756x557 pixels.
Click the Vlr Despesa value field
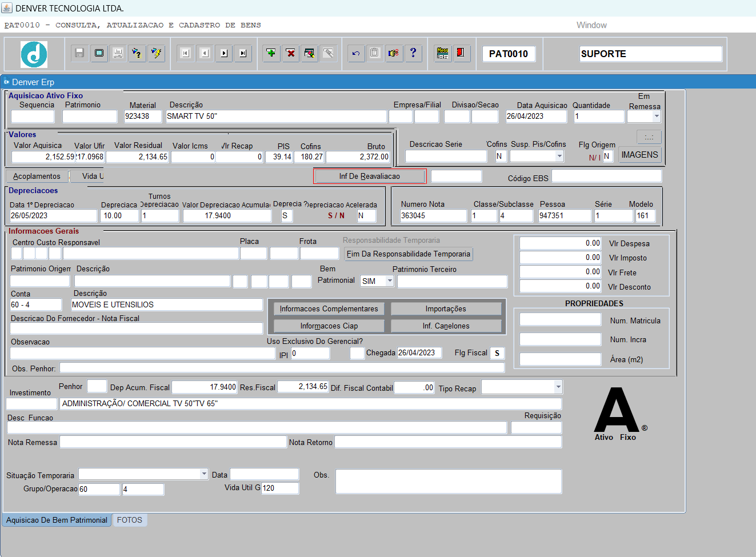click(x=561, y=243)
